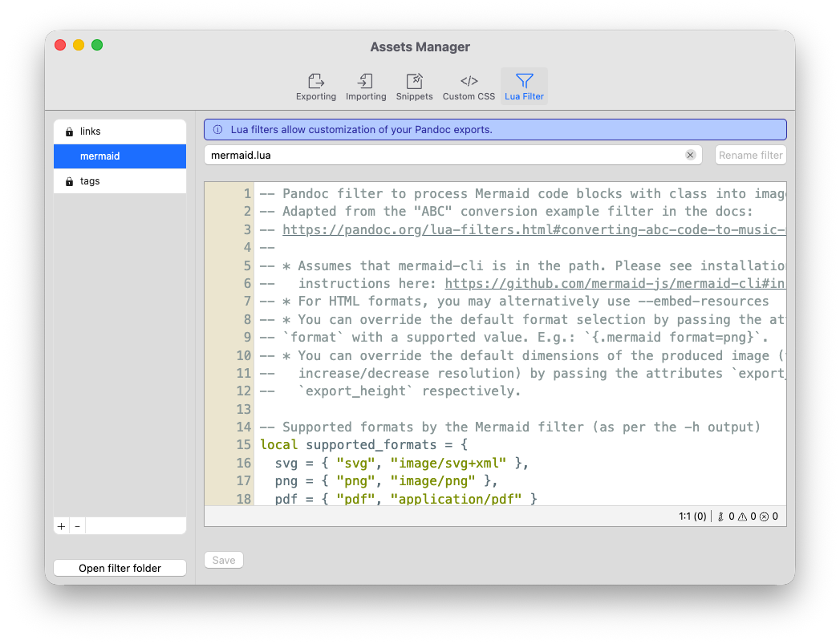Select the links filter in sidebar

[x=120, y=132]
